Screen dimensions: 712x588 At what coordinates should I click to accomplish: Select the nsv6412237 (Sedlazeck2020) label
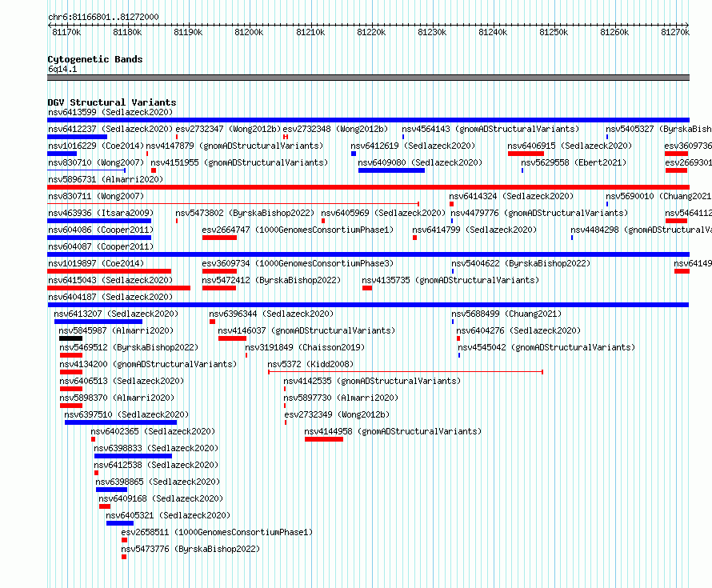(x=110, y=129)
